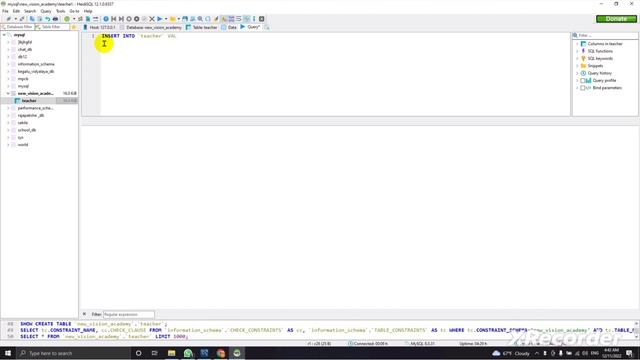Go to first row toolbar icon
This screenshot has width=640, height=360.
[113, 19]
